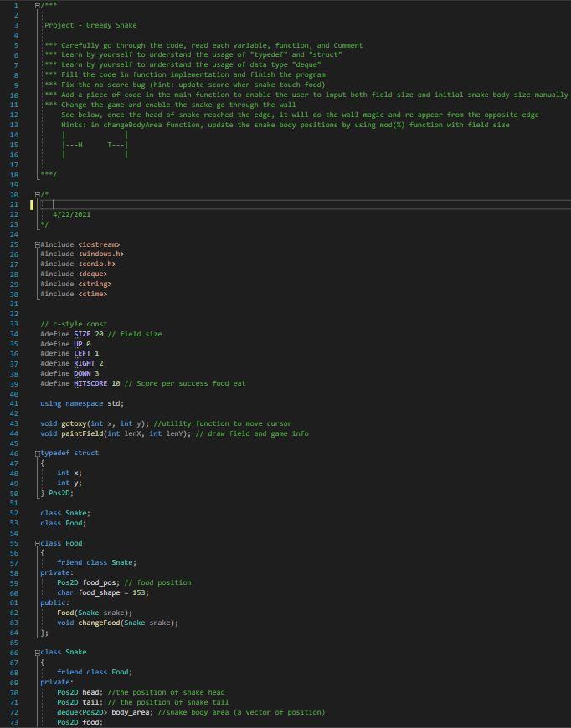Click the "class Snake;" forward declaration on line 52
This screenshot has width=571, height=728.
click(65, 513)
